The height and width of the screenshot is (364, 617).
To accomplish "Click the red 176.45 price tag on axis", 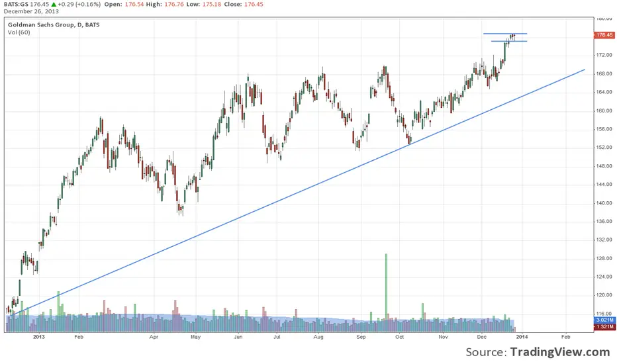I will pos(604,35).
